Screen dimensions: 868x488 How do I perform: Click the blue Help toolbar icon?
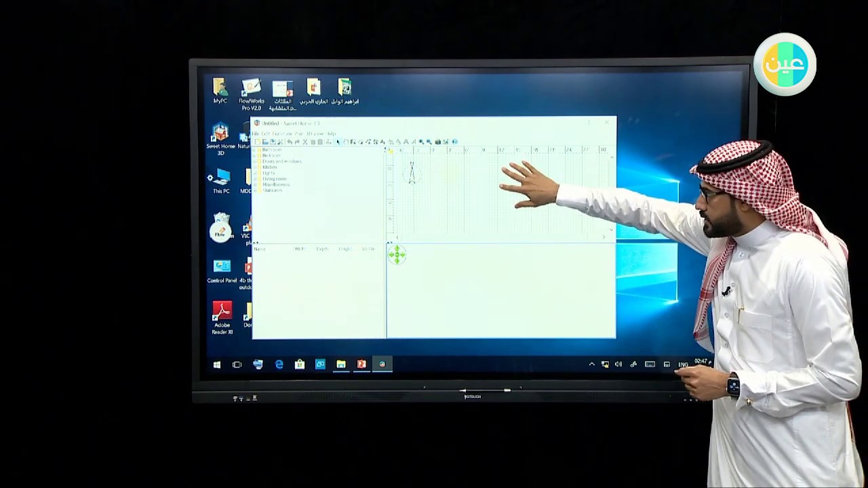[454, 142]
